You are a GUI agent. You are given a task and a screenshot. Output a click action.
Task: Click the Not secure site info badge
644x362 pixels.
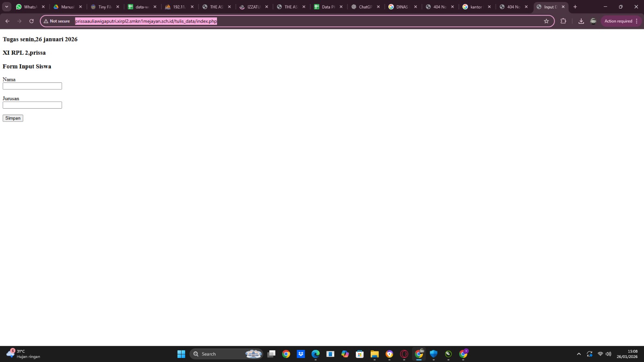coord(57,21)
